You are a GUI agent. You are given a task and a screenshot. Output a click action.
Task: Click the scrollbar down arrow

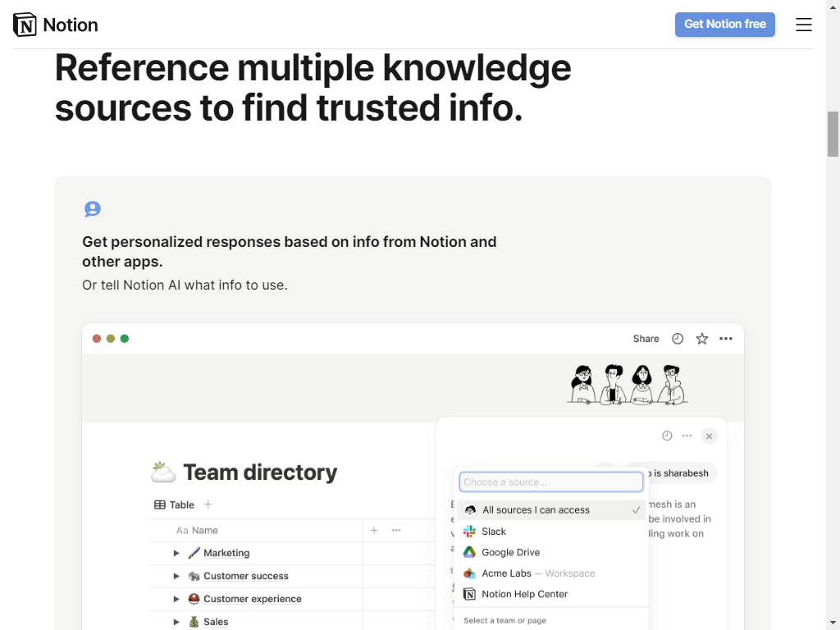[x=833, y=623]
